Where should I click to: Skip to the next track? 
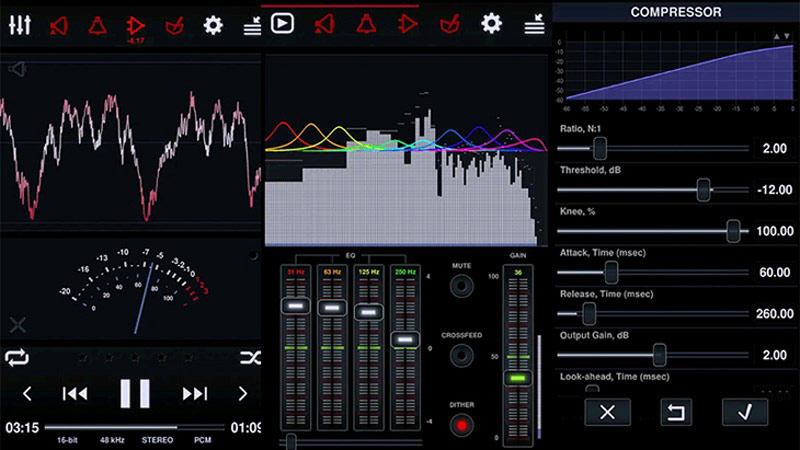click(194, 393)
